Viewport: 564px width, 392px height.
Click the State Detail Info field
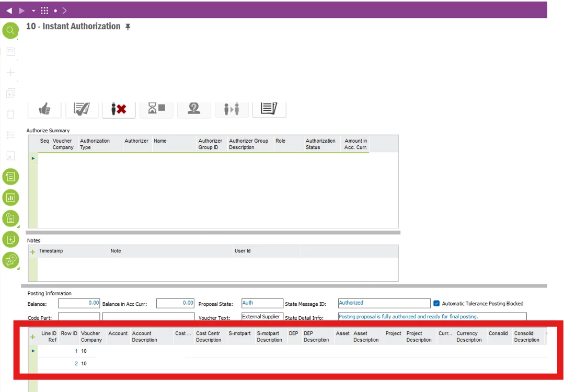(x=432, y=317)
